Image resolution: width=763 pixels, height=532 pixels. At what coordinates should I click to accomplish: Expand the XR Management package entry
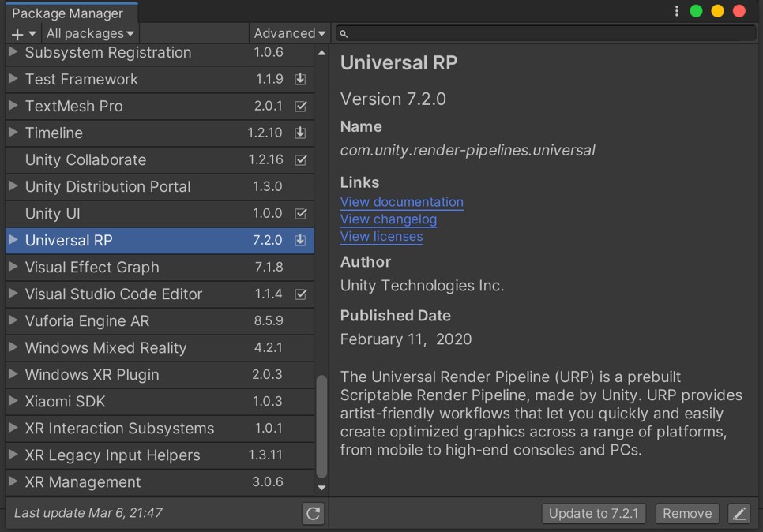11,481
